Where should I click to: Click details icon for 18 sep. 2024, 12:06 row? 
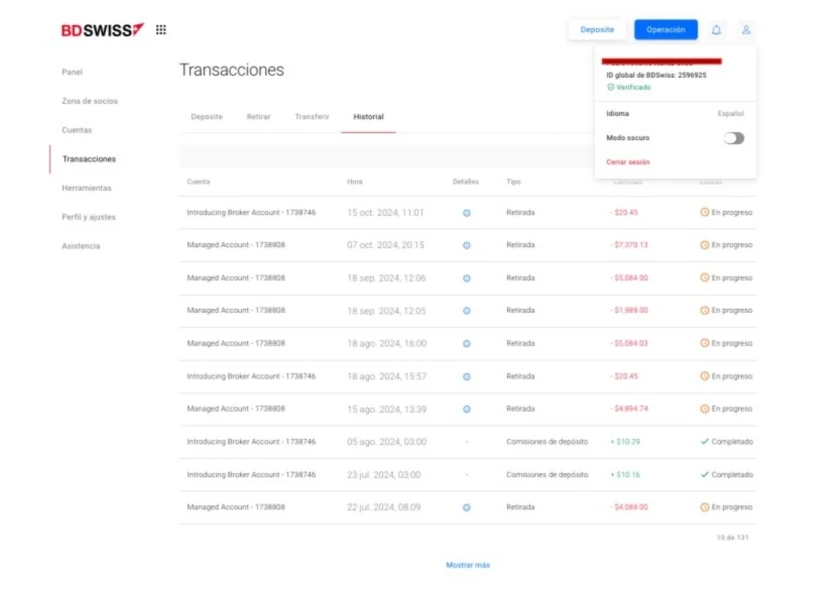pyautogui.click(x=466, y=278)
